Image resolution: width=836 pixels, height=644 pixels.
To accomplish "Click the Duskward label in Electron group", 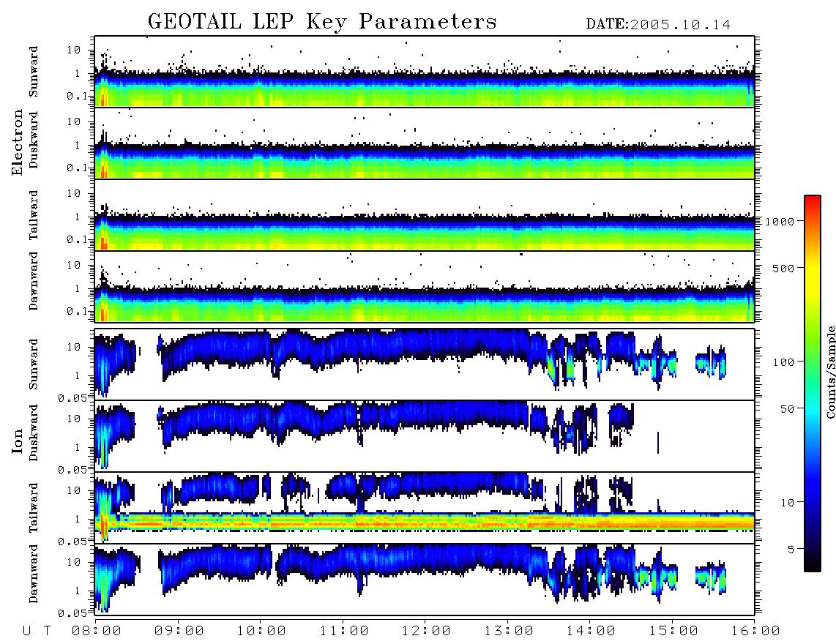I will click(34, 141).
